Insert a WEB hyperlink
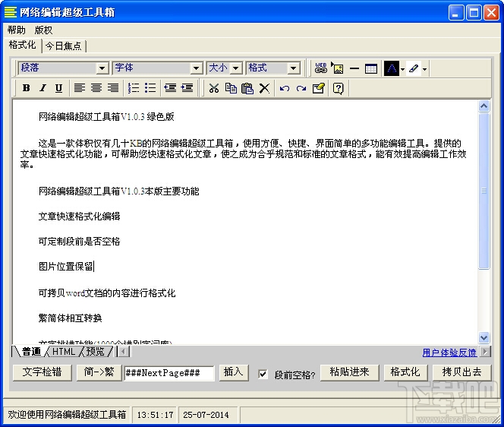Screen dimensions: 504x427 pos(321,68)
